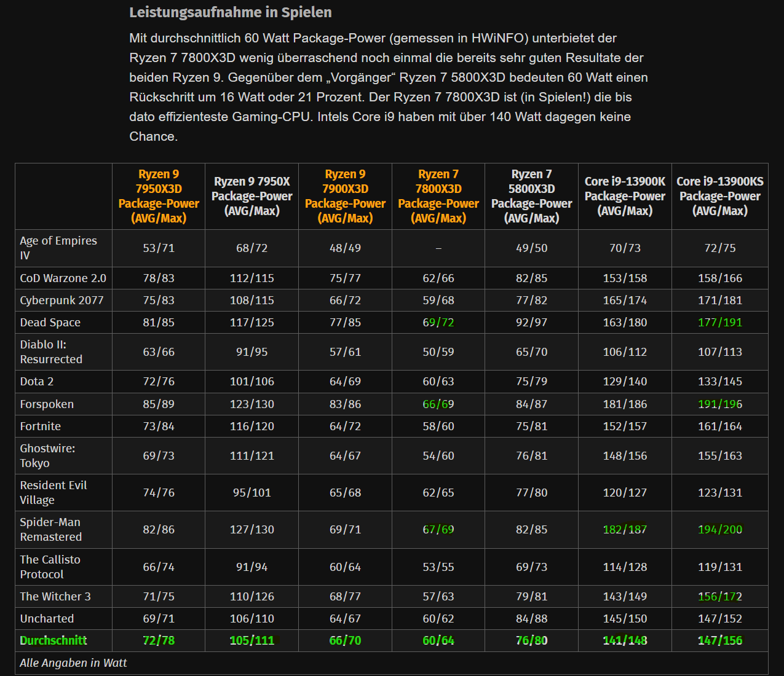This screenshot has width=784, height=676.
Task: Select the value 114/128 in Callisto Protocol row
Action: tap(625, 567)
